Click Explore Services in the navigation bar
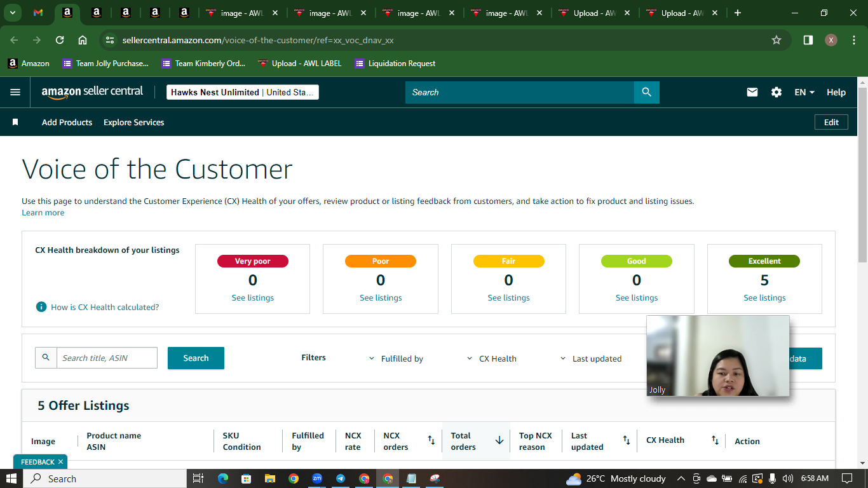 point(134,122)
